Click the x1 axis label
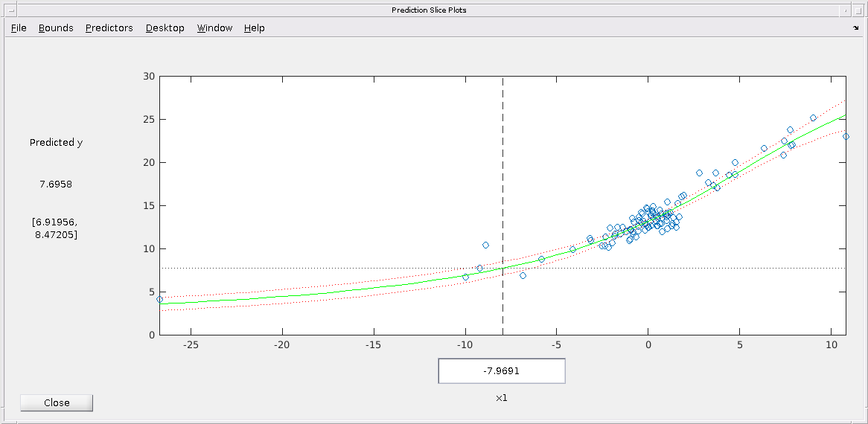The height and width of the screenshot is (424, 868). (502, 398)
